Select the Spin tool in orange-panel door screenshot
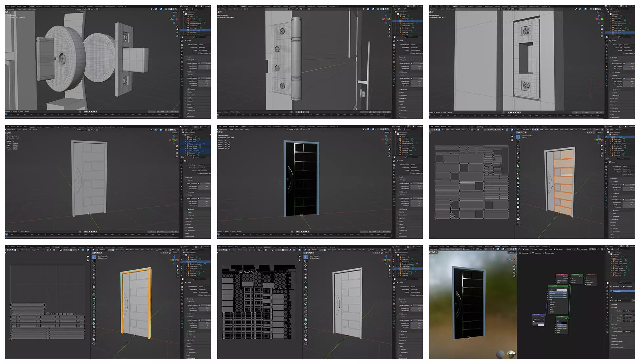640x364 pixels. pyautogui.click(x=518, y=203)
